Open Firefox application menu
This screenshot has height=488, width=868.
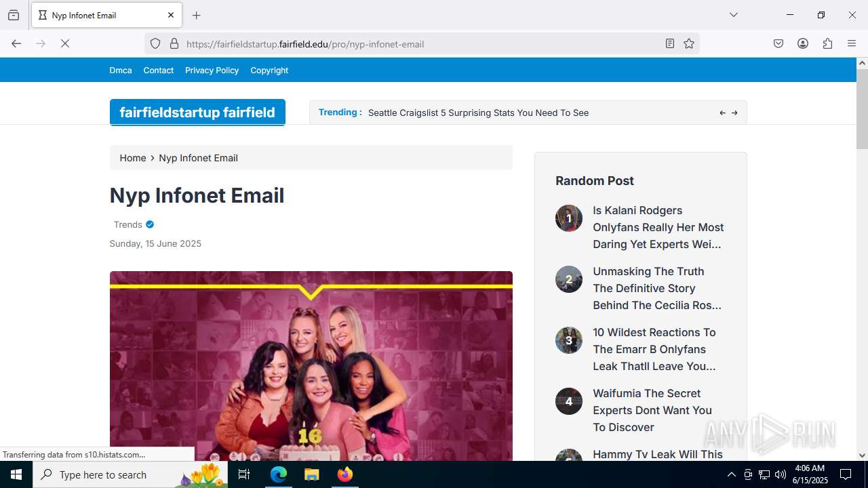click(852, 43)
